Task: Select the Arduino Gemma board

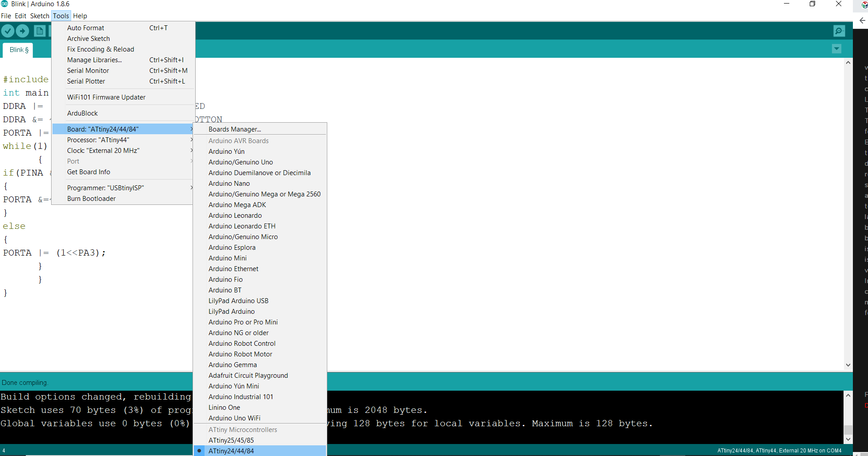Action: click(x=260, y=364)
